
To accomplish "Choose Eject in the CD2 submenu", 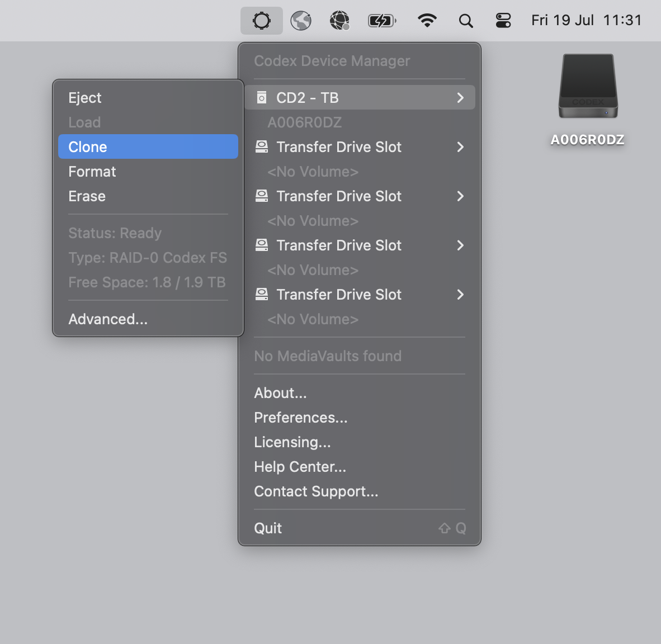I will (x=148, y=98).
